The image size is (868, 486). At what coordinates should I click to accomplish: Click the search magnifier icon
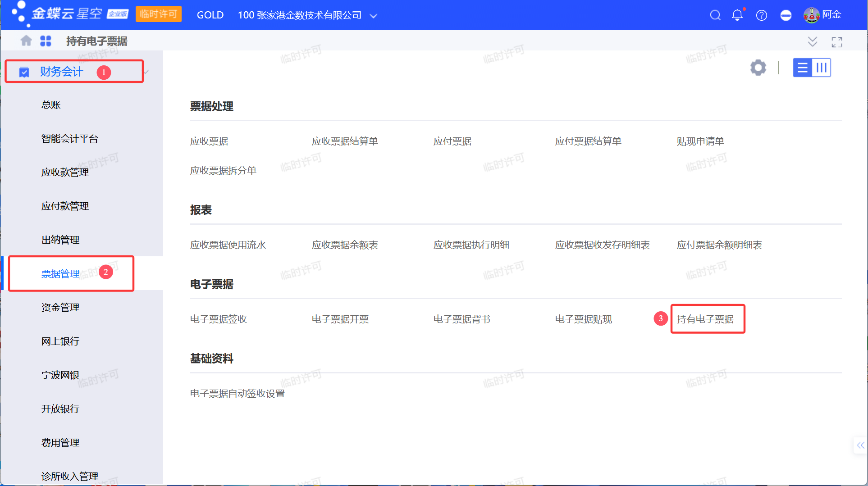coord(715,15)
